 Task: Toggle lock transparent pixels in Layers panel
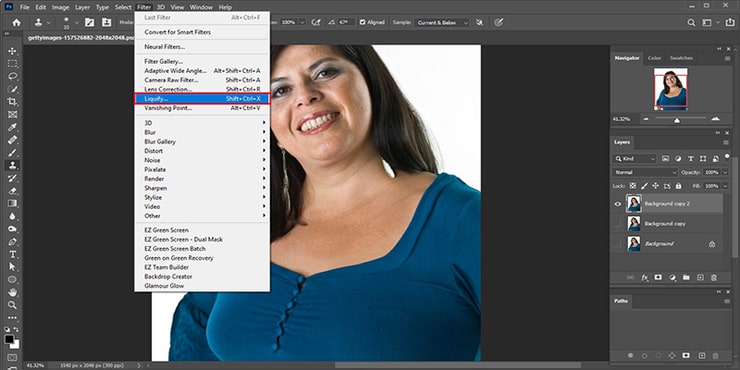[x=633, y=186]
